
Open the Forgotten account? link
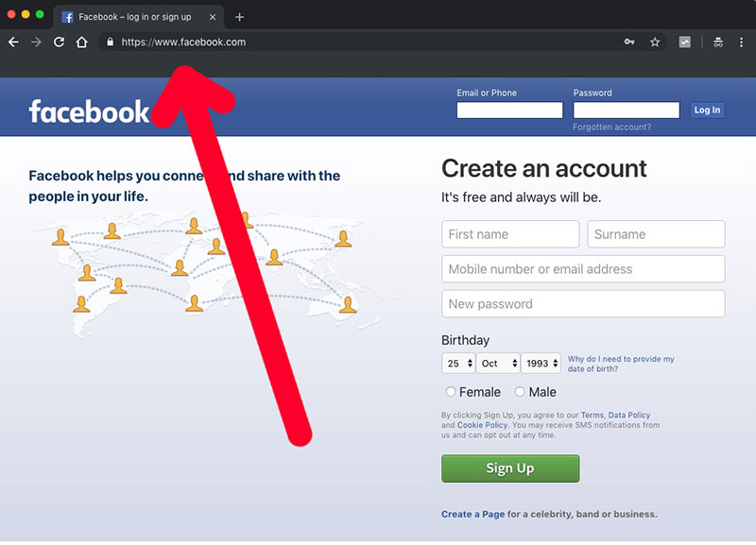click(611, 128)
